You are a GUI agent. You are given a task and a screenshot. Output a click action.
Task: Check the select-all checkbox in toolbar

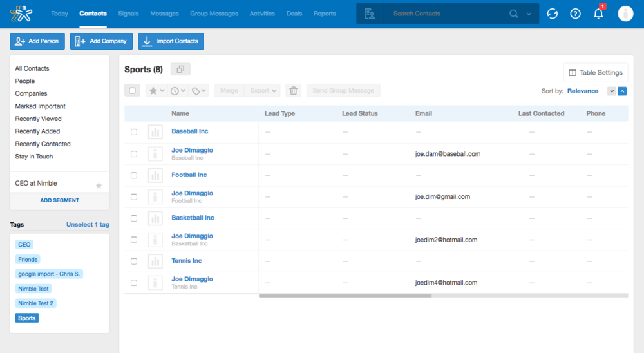(133, 91)
